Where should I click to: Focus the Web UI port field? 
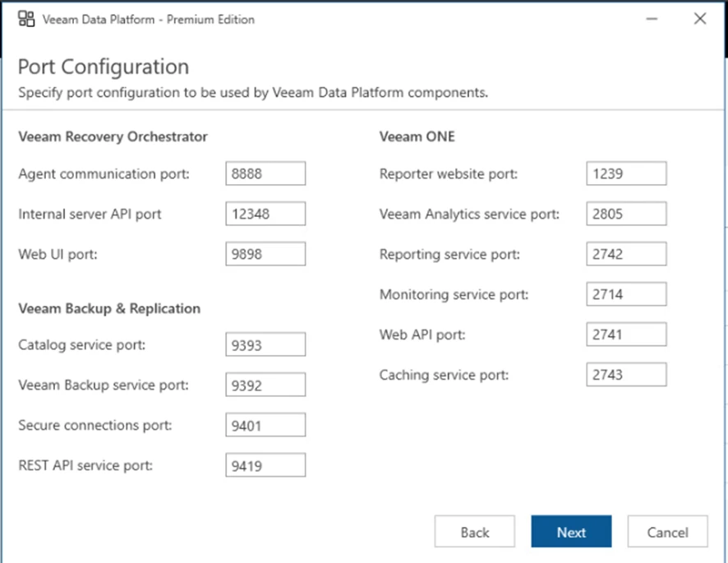265,254
